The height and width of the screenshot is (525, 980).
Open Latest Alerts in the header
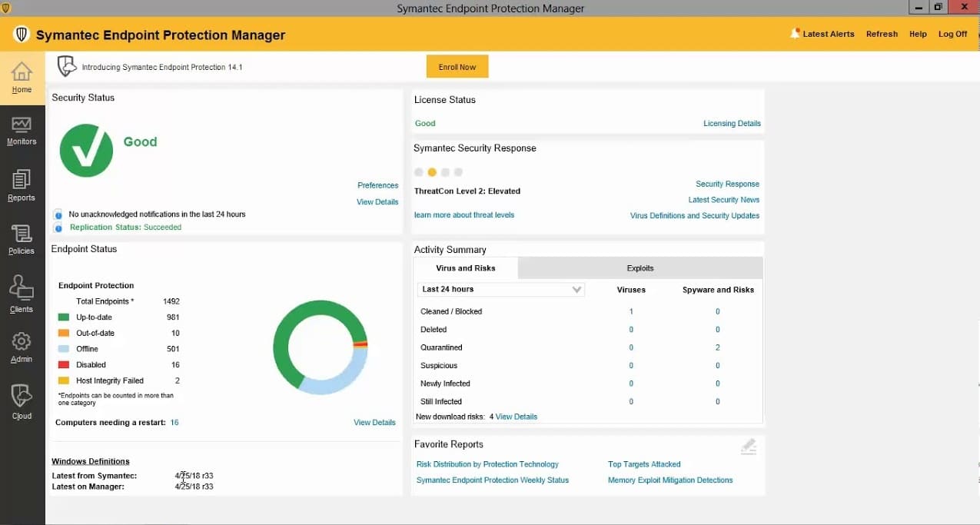(829, 34)
